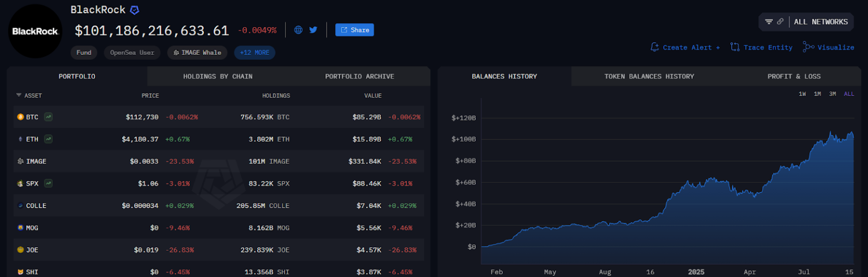Image resolution: width=868 pixels, height=277 pixels.
Task: Click the IMAGE token icon
Action: [x=20, y=161]
